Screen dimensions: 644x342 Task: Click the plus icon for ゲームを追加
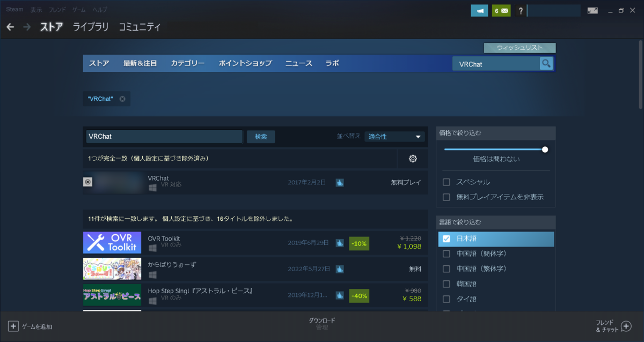13,326
